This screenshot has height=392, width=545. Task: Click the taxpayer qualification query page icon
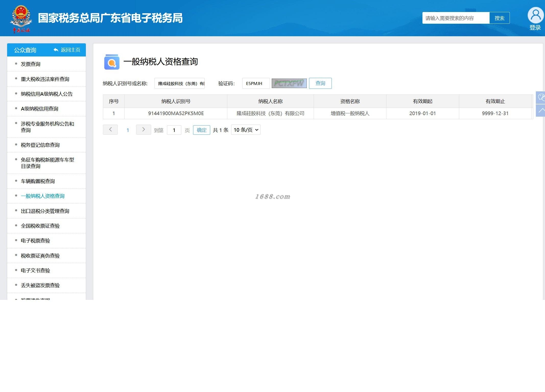tap(112, 62)
